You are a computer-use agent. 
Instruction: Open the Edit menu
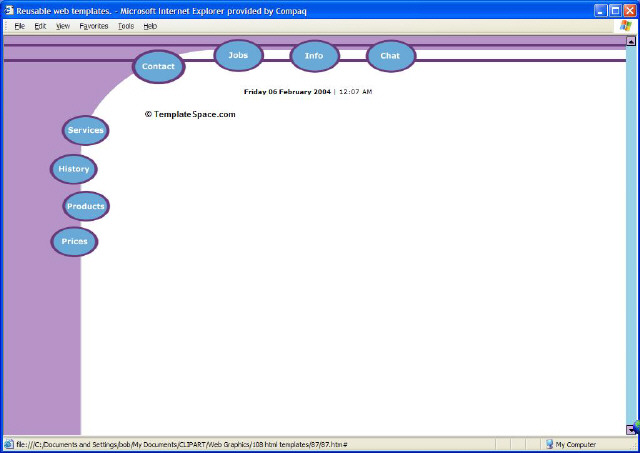(40, 26)
